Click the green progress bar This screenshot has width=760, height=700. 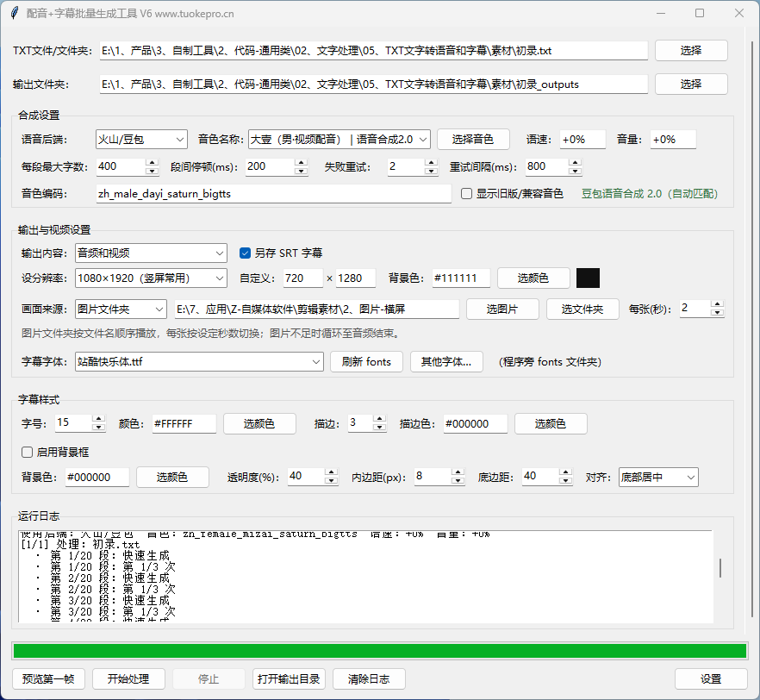click(x=380, y=651)
